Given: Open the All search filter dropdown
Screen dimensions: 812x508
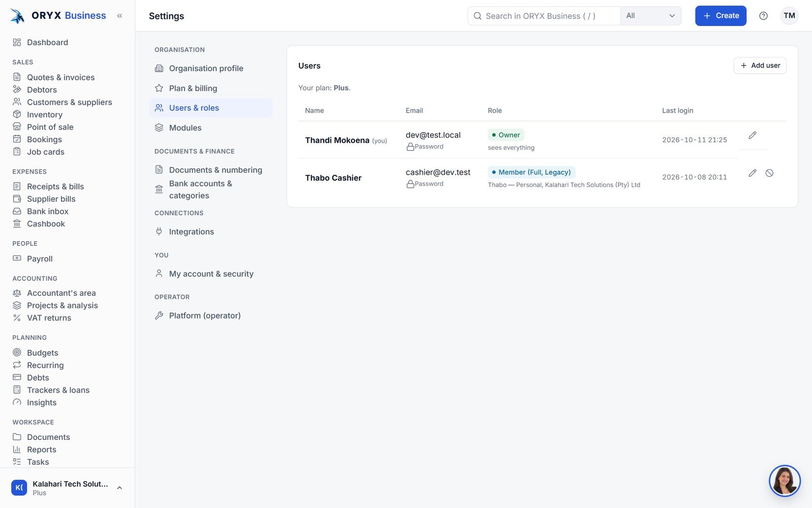Looking at the screenshot, I should 651,16.
